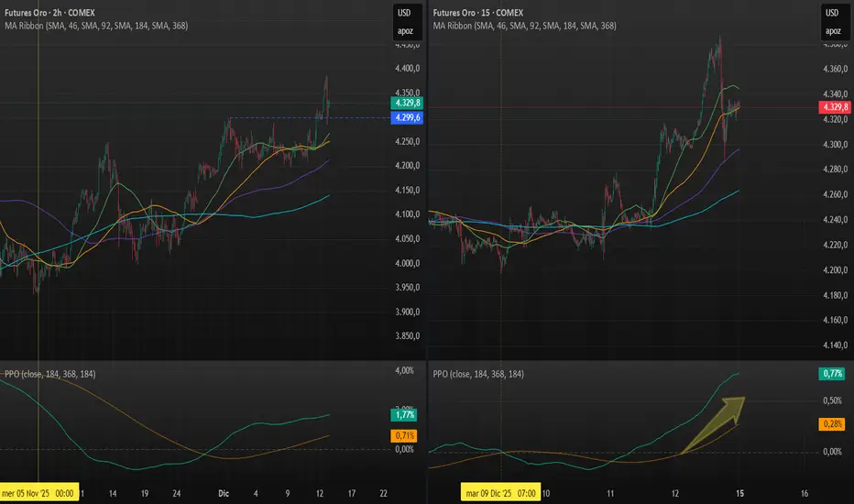Click the MA Ribbon legend in the left chart
Screen dimensions: 854x504
click(x=96, y=27)
